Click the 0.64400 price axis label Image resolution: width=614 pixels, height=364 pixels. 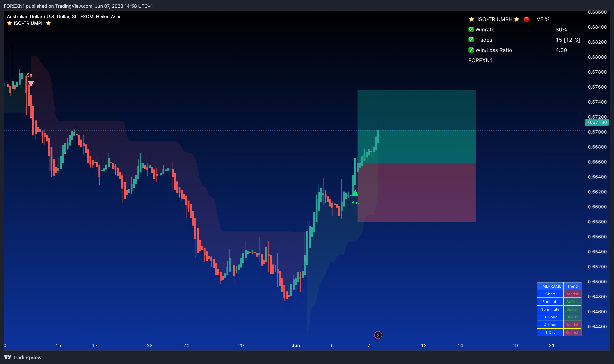597,327
